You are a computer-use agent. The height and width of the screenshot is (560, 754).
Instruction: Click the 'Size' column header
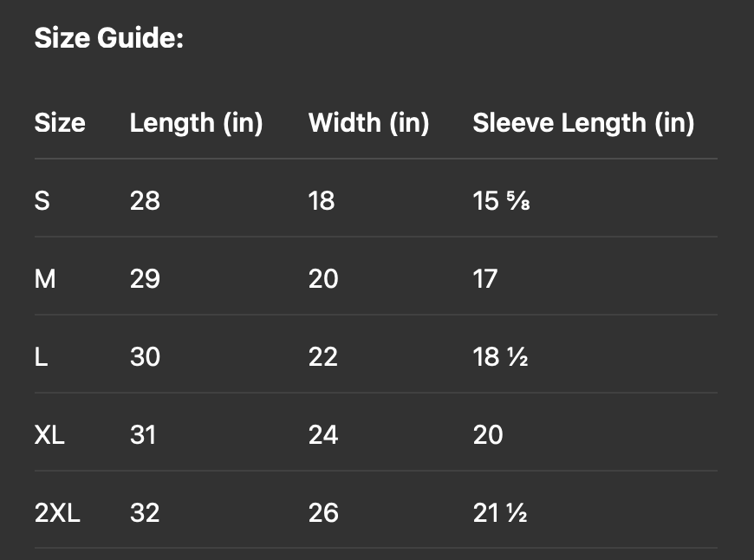point(60,123)
